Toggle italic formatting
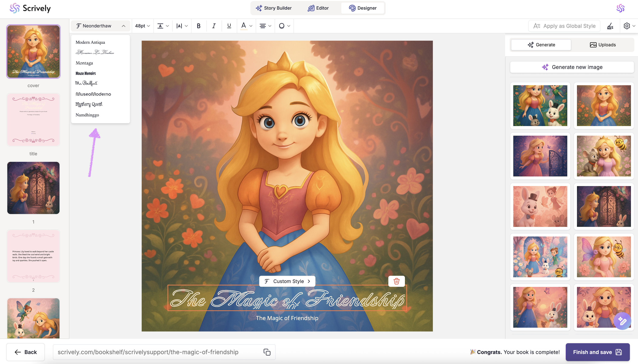 tap(214, 26)
